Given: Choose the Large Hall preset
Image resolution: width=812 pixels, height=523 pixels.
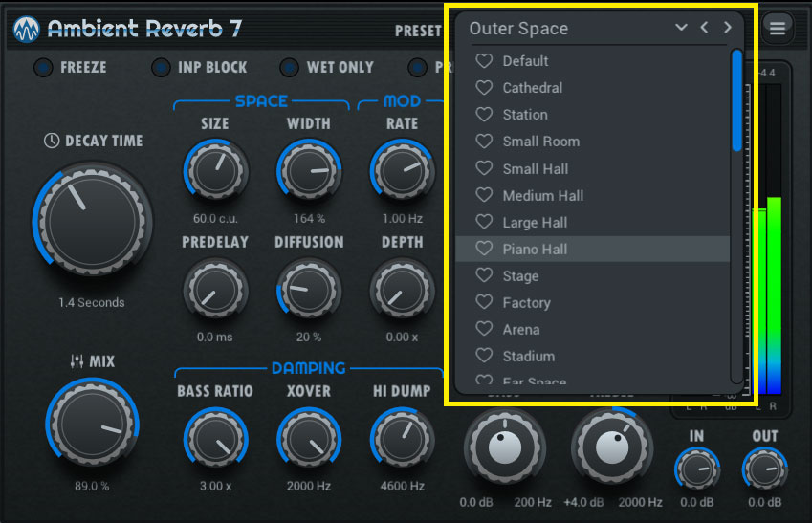Looking at the screenshot, I should (592, 222).
